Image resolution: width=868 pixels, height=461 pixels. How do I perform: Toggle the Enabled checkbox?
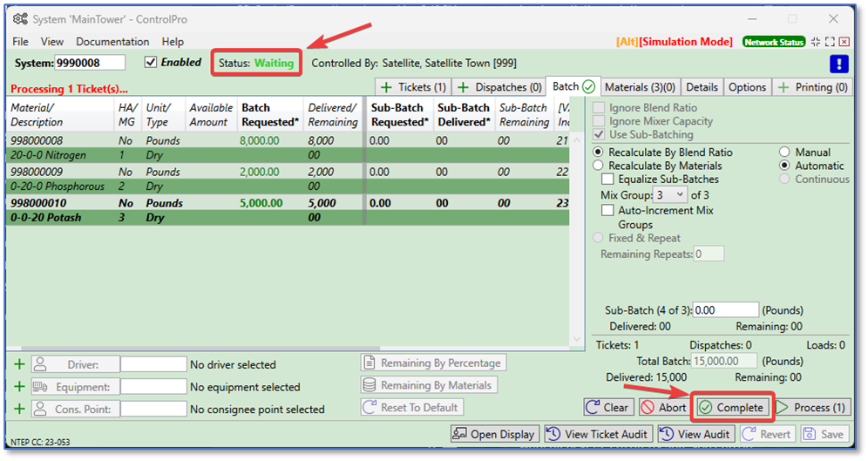click(151, 63)
